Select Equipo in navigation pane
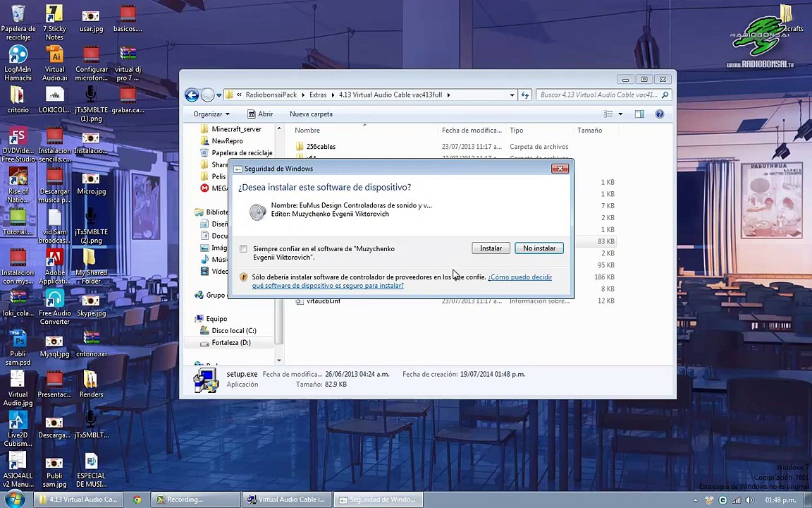Screen dimensions: 812x508 coord(216,319)
